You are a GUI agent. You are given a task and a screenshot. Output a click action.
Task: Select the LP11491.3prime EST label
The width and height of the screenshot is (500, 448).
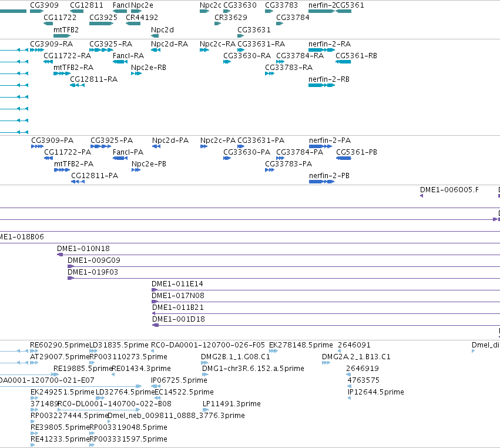click(x=232, y=404)
